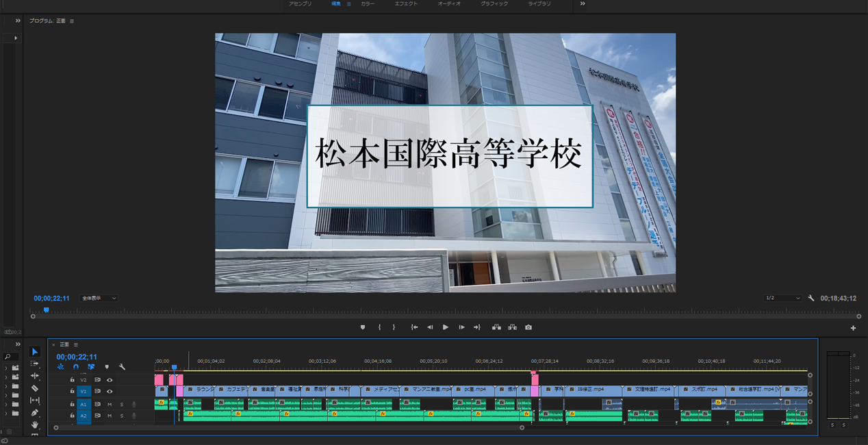868x445 pixels.
Task: Mute the A1 audio track
Action: (x=110, y=404)
